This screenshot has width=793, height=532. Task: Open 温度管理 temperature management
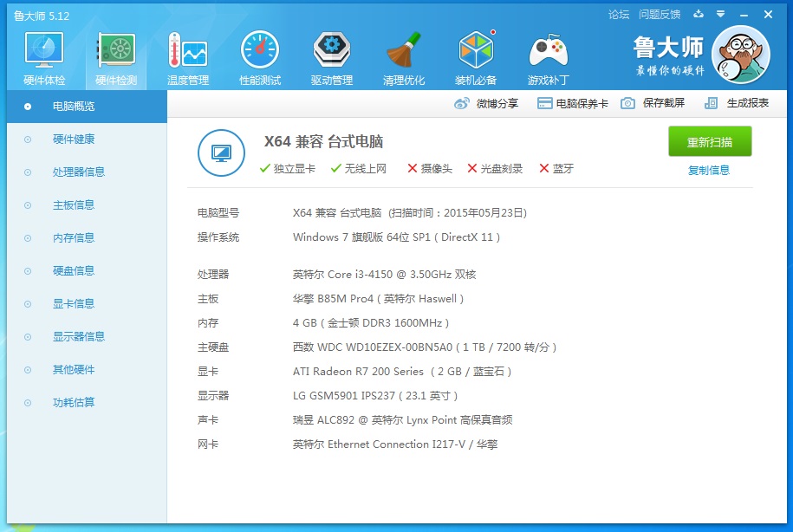click(188, 59)
